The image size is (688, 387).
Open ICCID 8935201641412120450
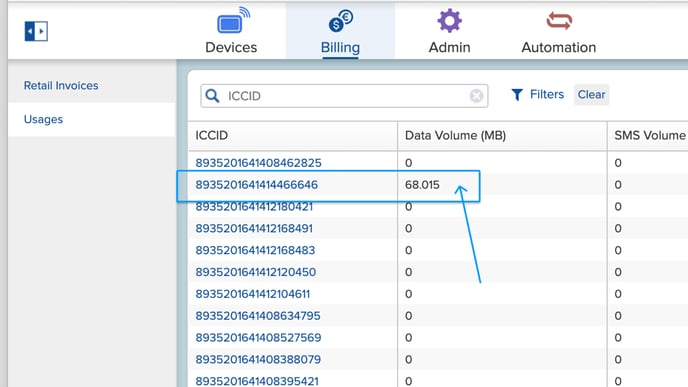[x=256, y=272]
